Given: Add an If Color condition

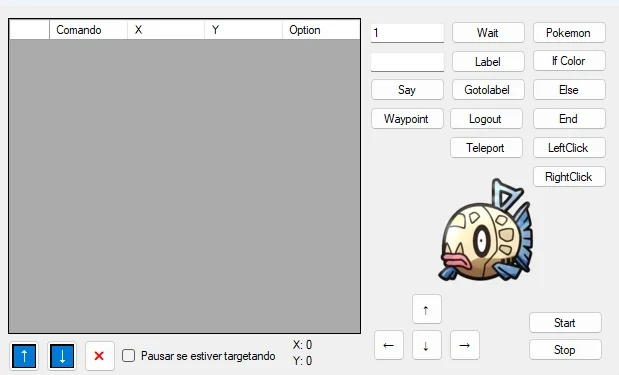Looking at the screenshot, I should (569, 61).
